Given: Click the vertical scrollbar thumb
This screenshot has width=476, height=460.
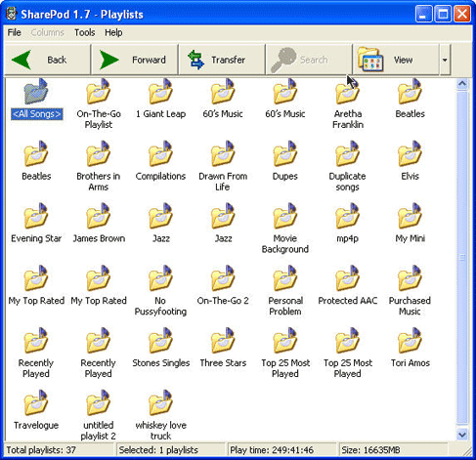Looking at the screenshot, I should coord(462,258).
